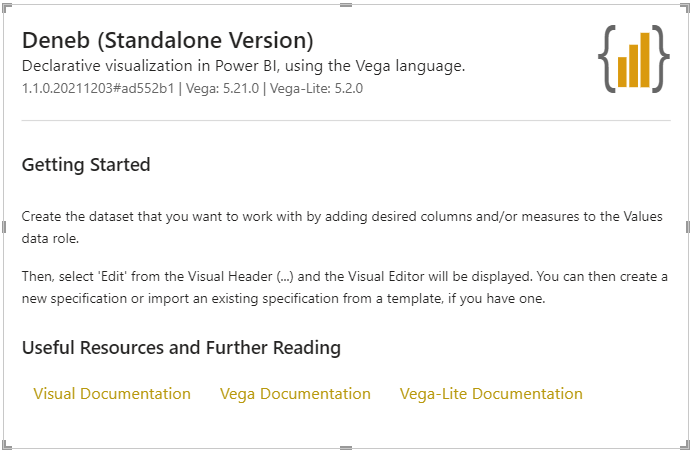Click the Declarative visualization subtitle text
The height and width of the screenshot is (454, 694).
[243, 66]
